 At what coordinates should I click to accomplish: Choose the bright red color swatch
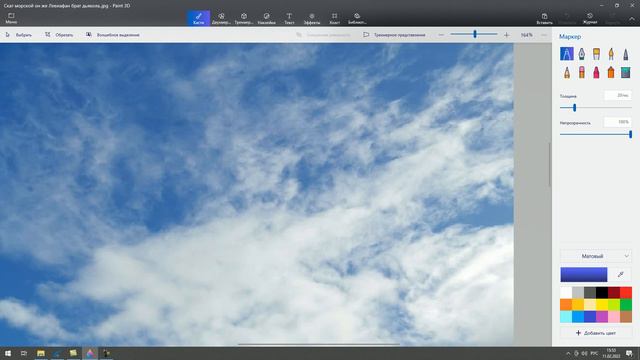626,292
